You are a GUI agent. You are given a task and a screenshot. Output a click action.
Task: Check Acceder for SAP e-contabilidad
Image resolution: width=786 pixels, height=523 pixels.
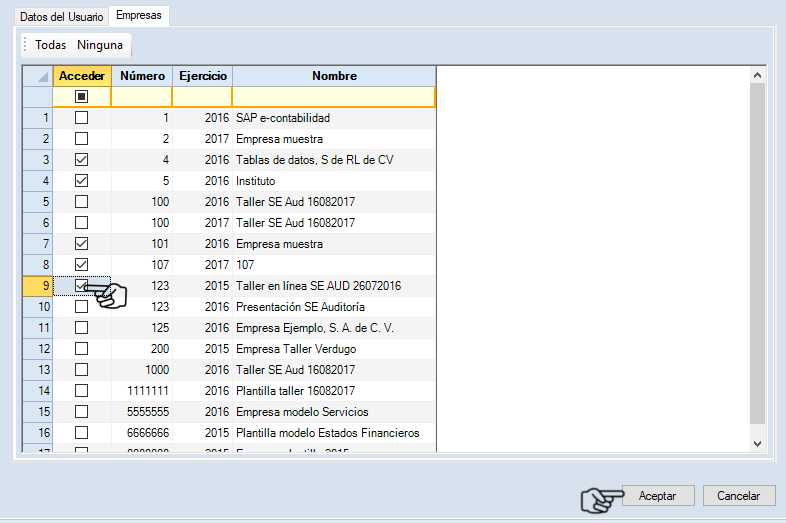coord(82,118)
